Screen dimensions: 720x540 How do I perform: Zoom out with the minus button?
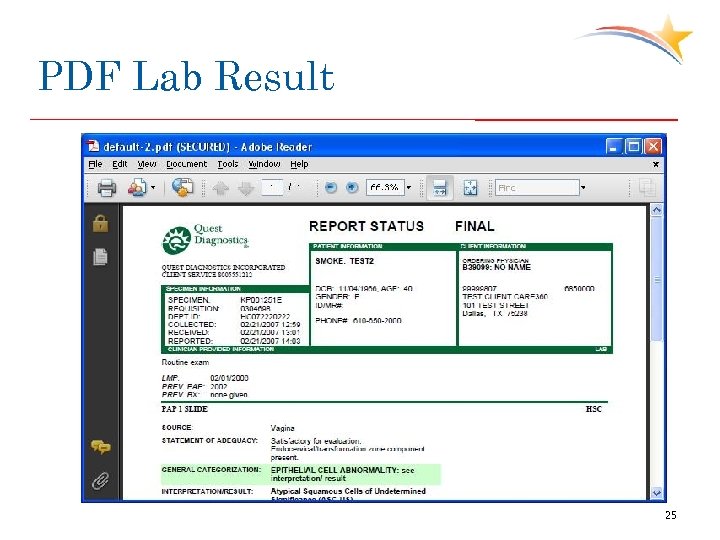point(331,188)
